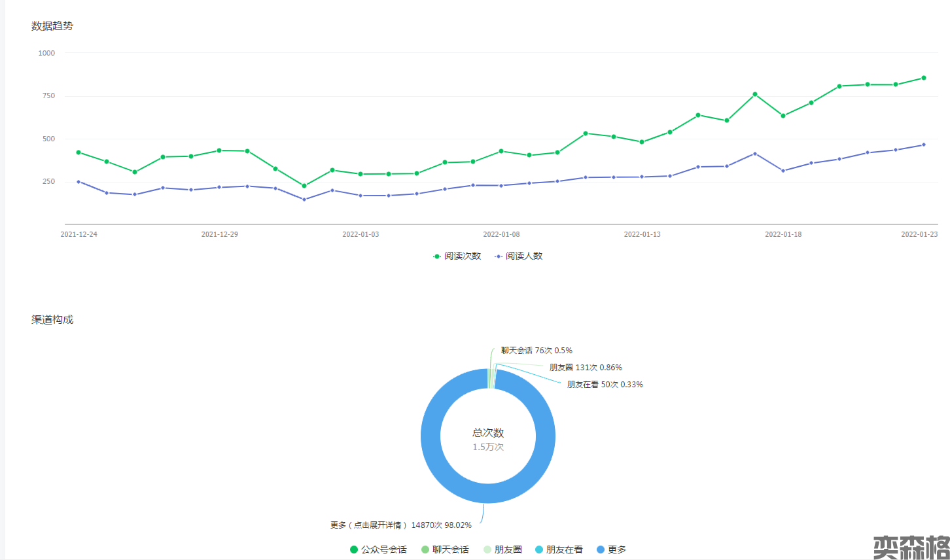The height and width of the screenshot is (560, 950).
Task: Select the last purple point at 2022-01-23
Action: click(924, 145)
